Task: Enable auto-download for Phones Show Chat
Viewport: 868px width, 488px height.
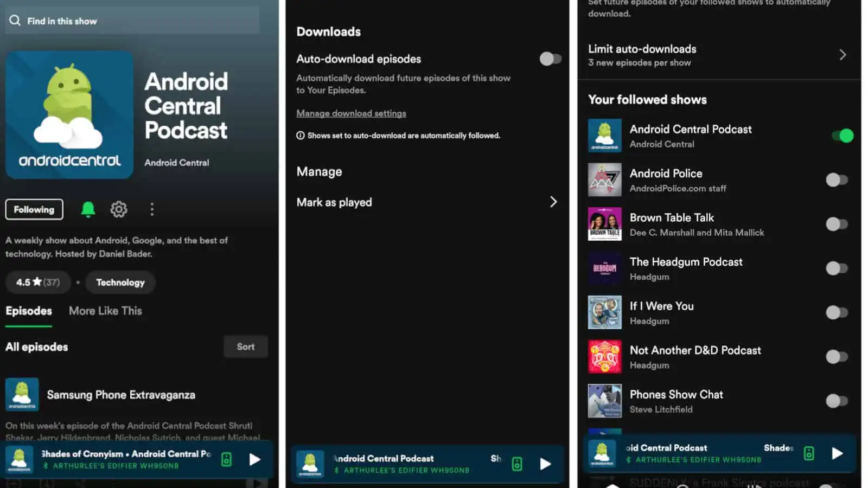Action: tap(836, 401)
